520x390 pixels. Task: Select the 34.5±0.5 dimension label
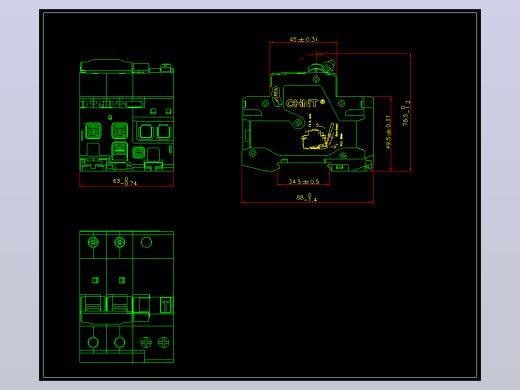304,181
